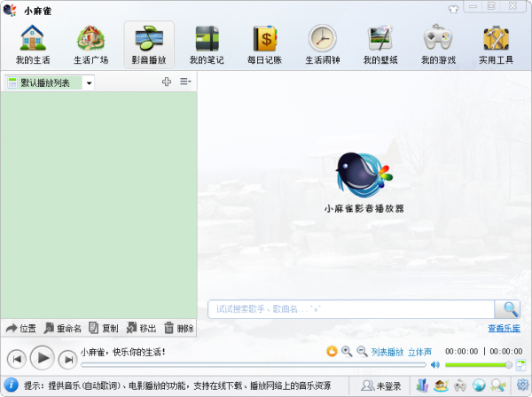Open the globe icon in status bar
The width and height of the screenshot is (532, 397).
(x=479, y=385)
